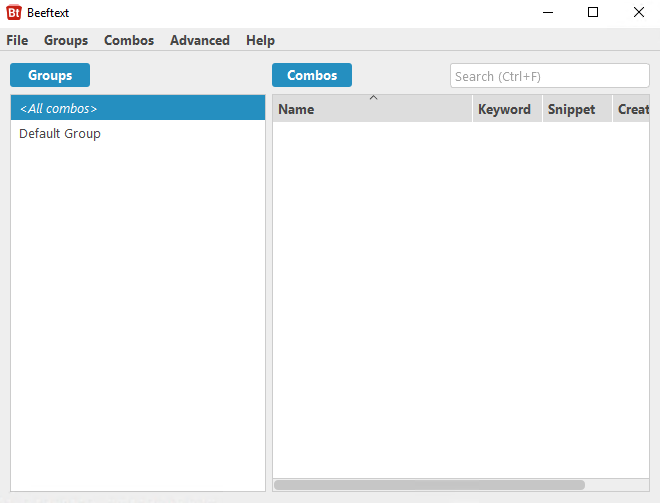The height and width of the screenshot is (503, 660).
Task: Click the partially visible Created column header
Action: click(632, 110)
